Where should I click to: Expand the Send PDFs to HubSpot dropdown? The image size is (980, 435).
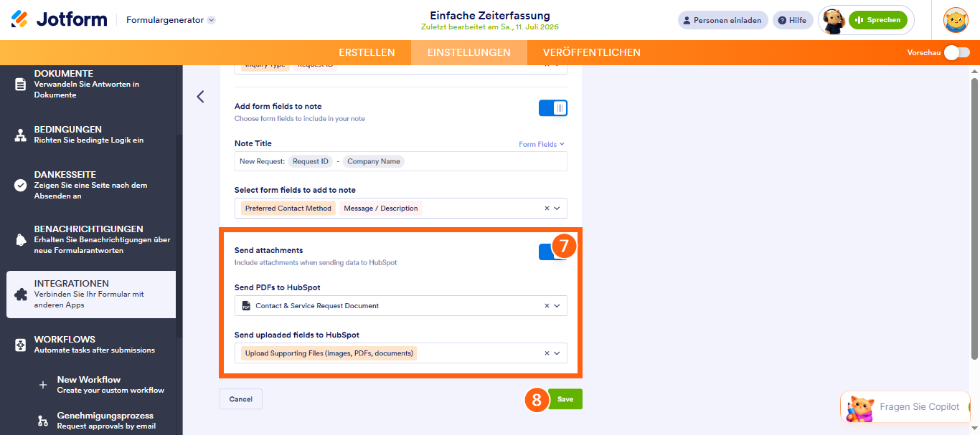click(557, 305)
